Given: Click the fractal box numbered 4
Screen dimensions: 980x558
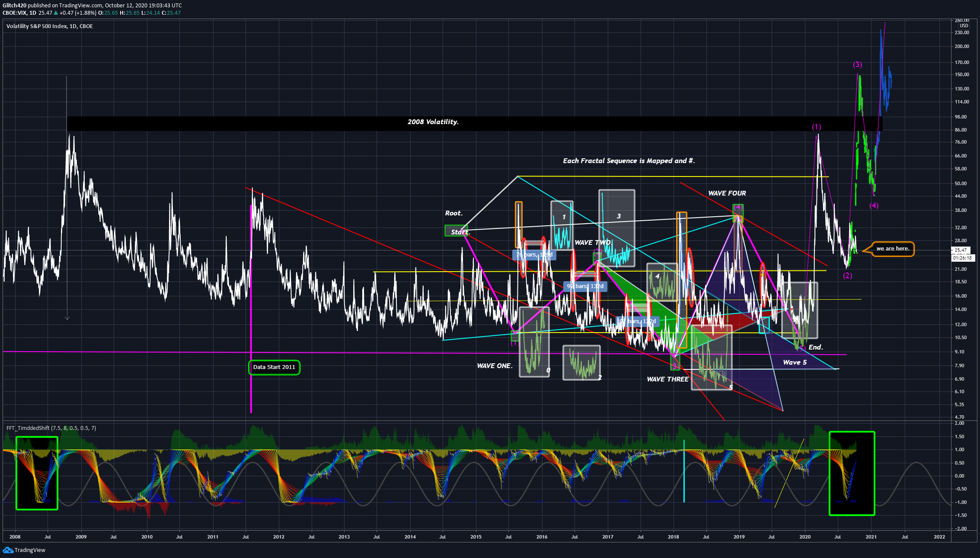Looking at the screenshot, I should [x=662, y=282].
